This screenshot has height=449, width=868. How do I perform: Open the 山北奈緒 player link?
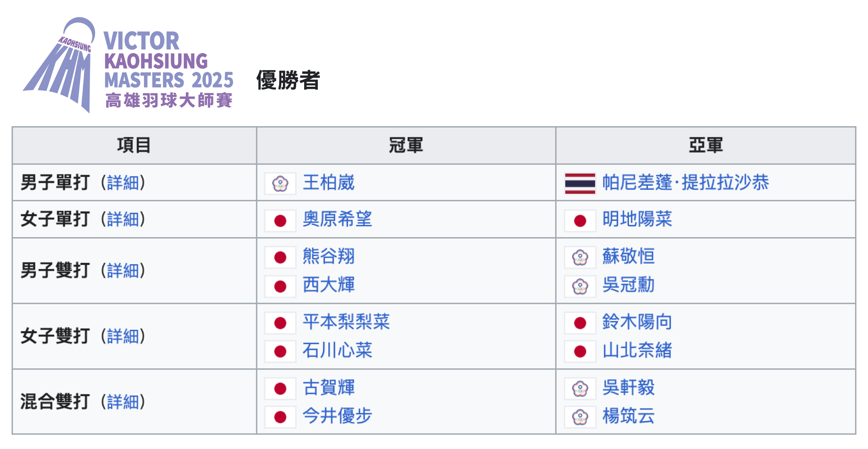pyautogui.click(x=637, y=350)
